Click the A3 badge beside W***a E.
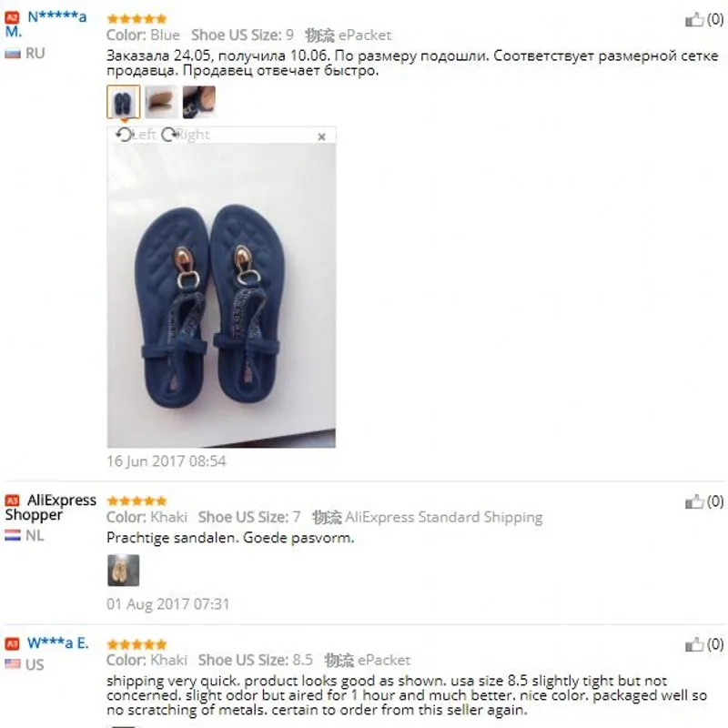This screenshot has height=728, width=728. pyautogui.click(x=12, y=643)
